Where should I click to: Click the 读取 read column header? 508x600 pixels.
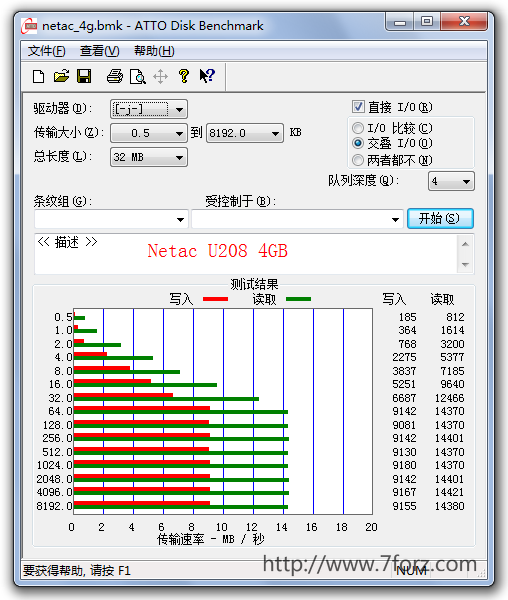(x=443, y=299)
